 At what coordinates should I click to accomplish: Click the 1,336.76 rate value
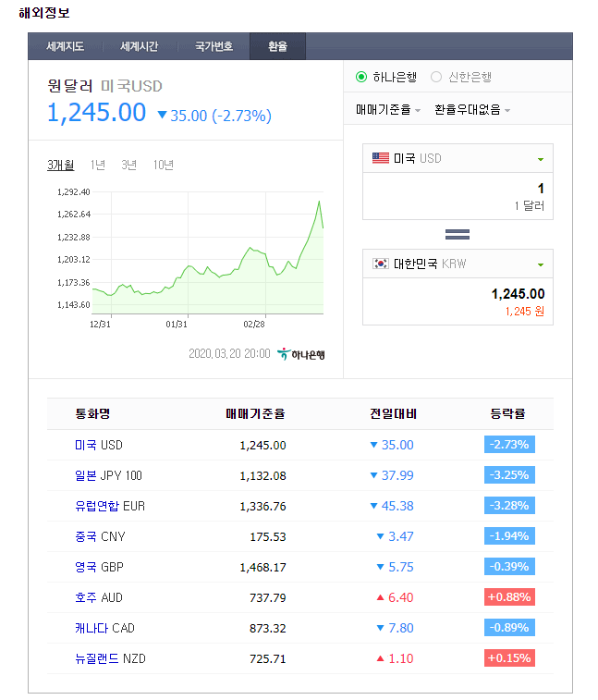tap(262, 506)
